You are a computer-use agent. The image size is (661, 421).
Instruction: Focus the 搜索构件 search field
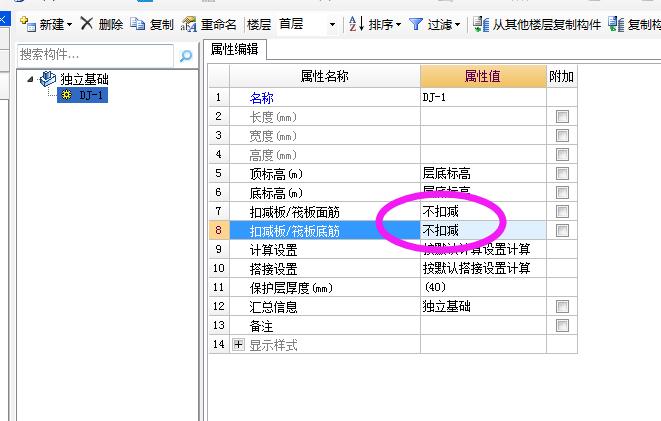(95, 55)
